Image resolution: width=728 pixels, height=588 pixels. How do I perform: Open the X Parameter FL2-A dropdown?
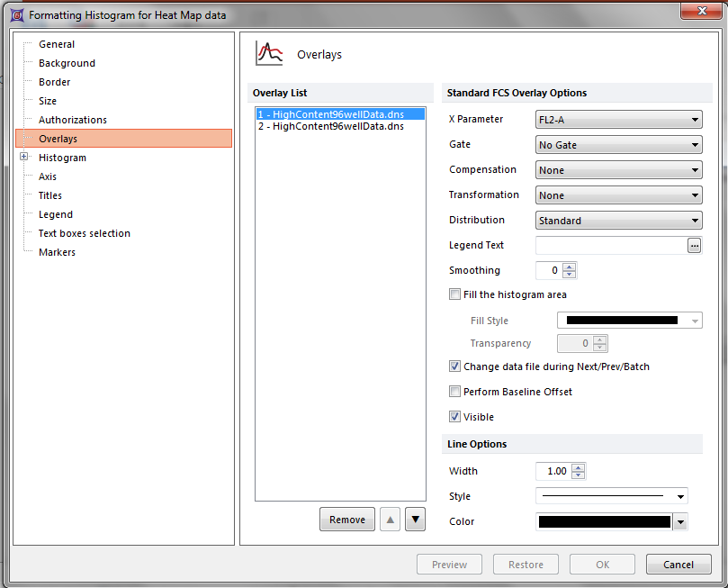point(618,120)
